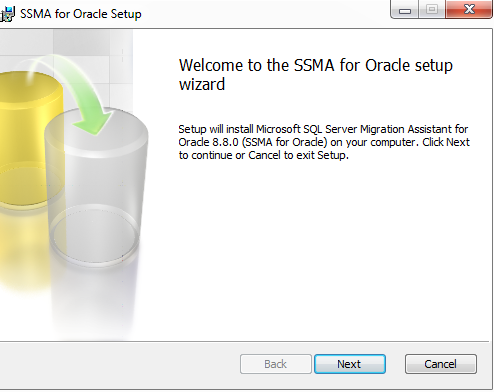Minimize the SSMA for Oracle Setup window
The height and width of the screenshot is (392, 494).
click(x=405, y=9)
